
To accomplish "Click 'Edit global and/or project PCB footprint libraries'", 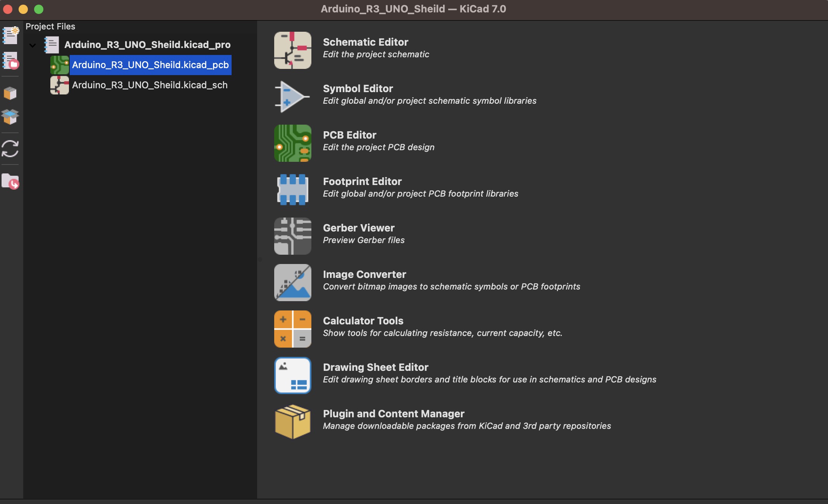I will pyautogui.click(x=421, y=194).
